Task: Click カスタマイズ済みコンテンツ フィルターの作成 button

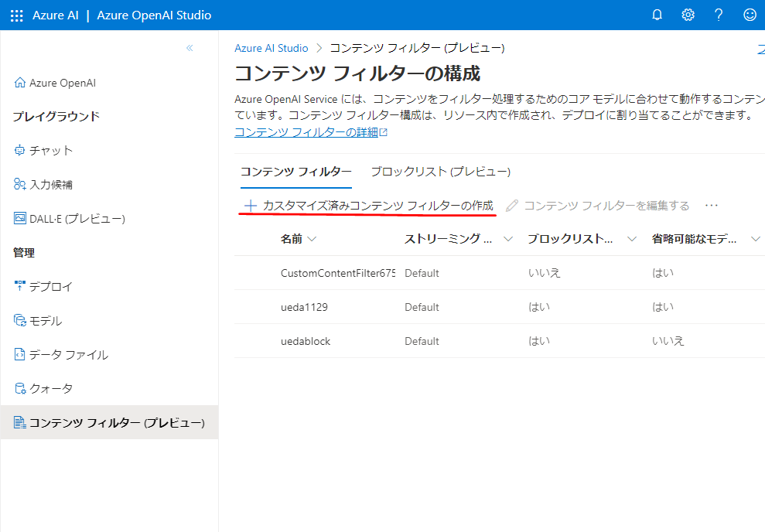Action: [369, 206]
